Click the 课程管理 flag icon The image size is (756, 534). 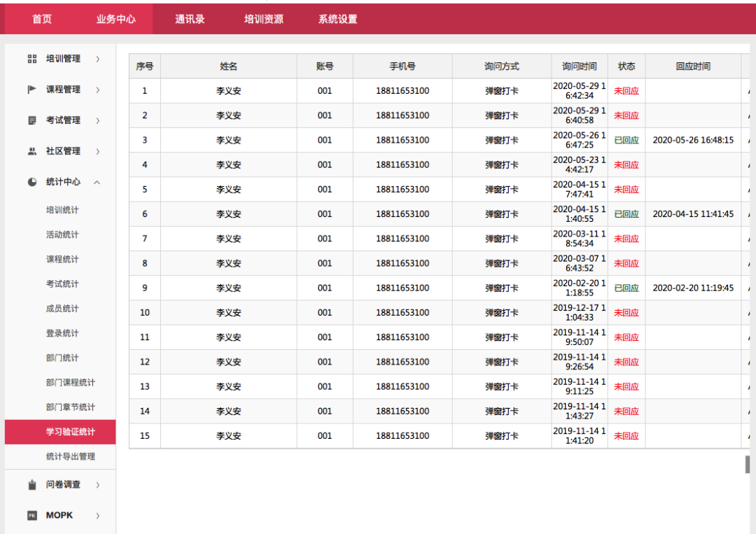tap(32, 90)
